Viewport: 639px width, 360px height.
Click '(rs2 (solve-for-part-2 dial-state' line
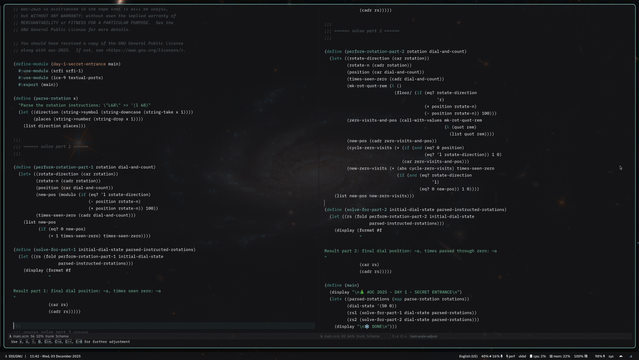(x=413, y=320)
